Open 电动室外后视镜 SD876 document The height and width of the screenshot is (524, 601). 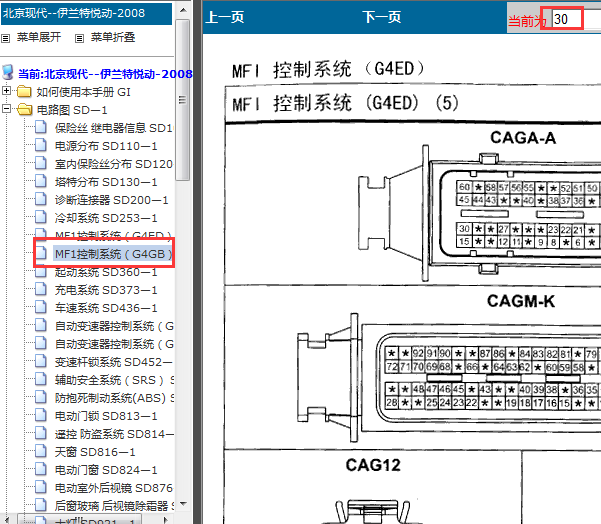(114, 488)
